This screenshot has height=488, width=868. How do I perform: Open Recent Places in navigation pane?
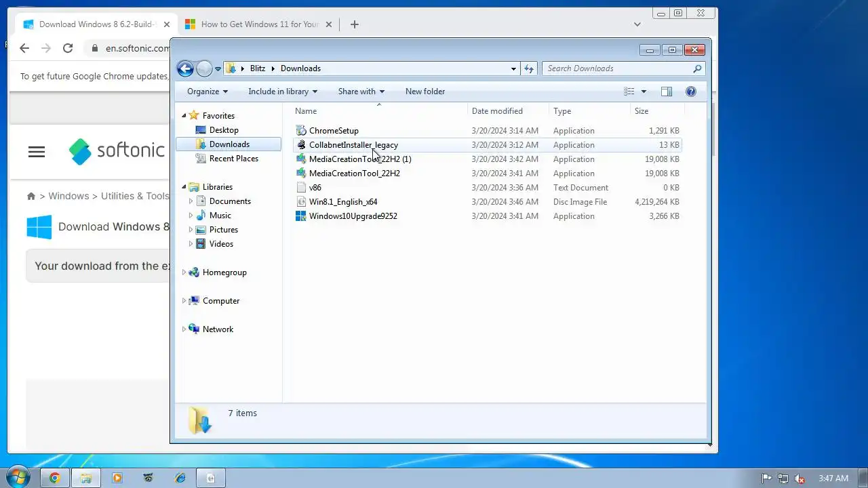tap(234, 159)
